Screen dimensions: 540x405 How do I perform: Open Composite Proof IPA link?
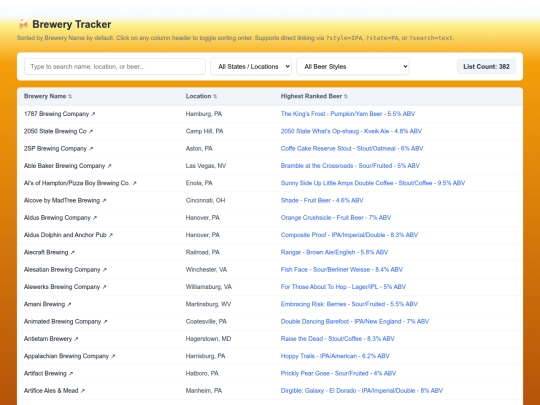point(349,235)
